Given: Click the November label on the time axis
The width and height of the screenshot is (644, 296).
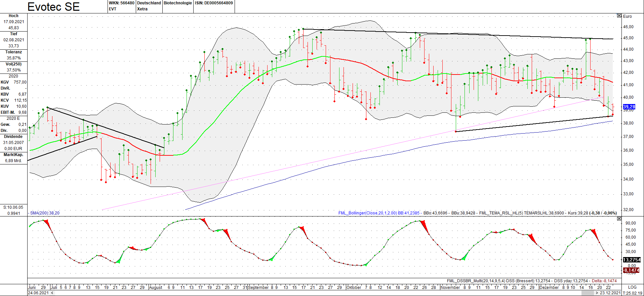Looking at the screenshot, I should point(450,287).
